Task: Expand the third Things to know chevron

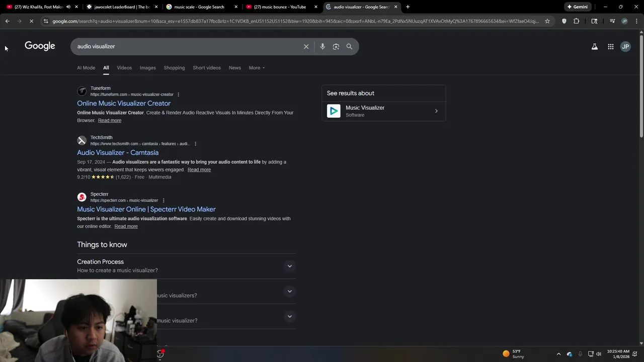Action: coord(289,316)
